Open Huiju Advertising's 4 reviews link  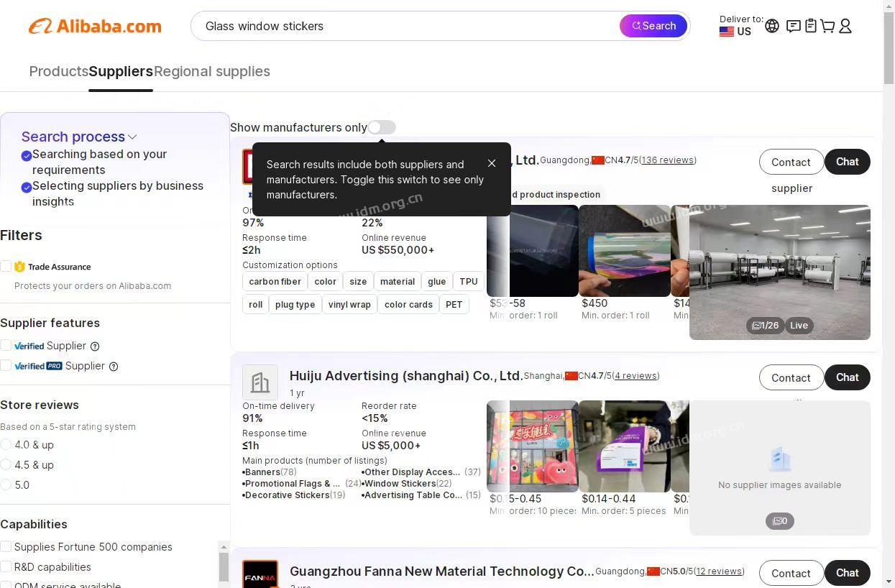coord(636,376)
